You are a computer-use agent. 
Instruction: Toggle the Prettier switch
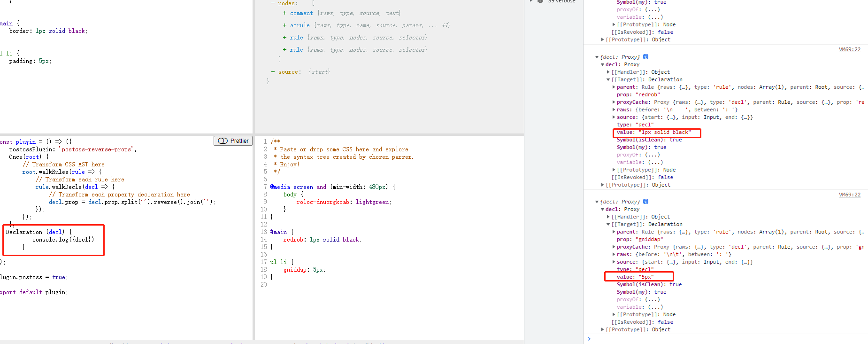[x=233, y=141]
